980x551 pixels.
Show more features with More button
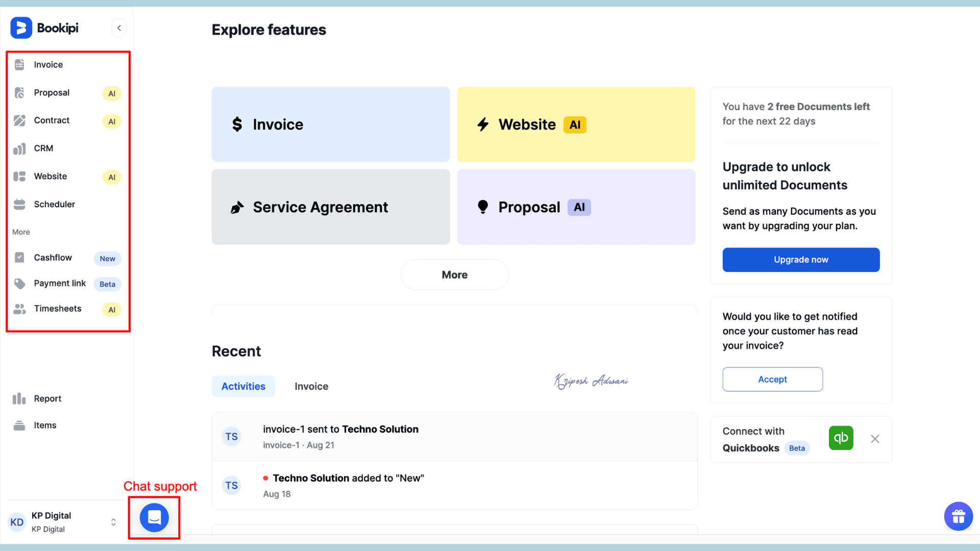click(x=454, y=274)
